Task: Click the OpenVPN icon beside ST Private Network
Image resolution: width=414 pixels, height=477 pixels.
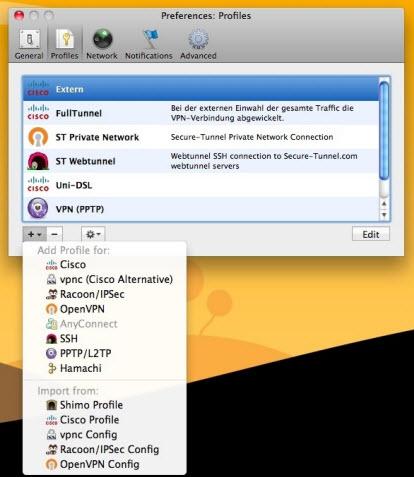Action: pyautogui.click(x=38, y=137)
